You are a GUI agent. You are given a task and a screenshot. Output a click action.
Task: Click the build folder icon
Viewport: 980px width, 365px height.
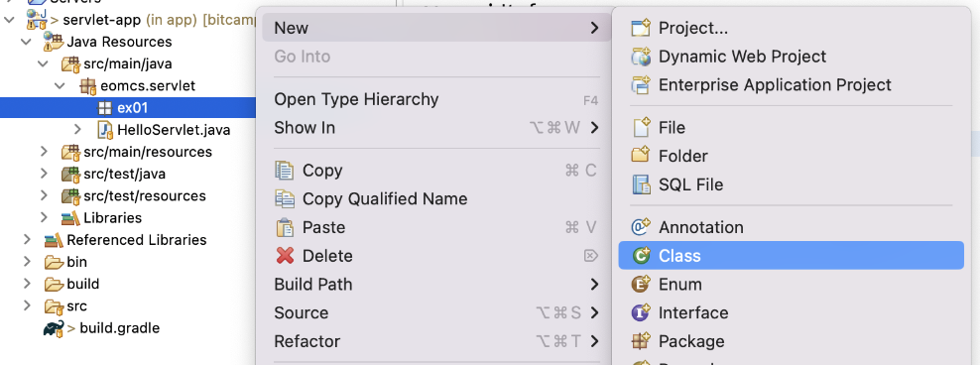(x=55, y=284)
